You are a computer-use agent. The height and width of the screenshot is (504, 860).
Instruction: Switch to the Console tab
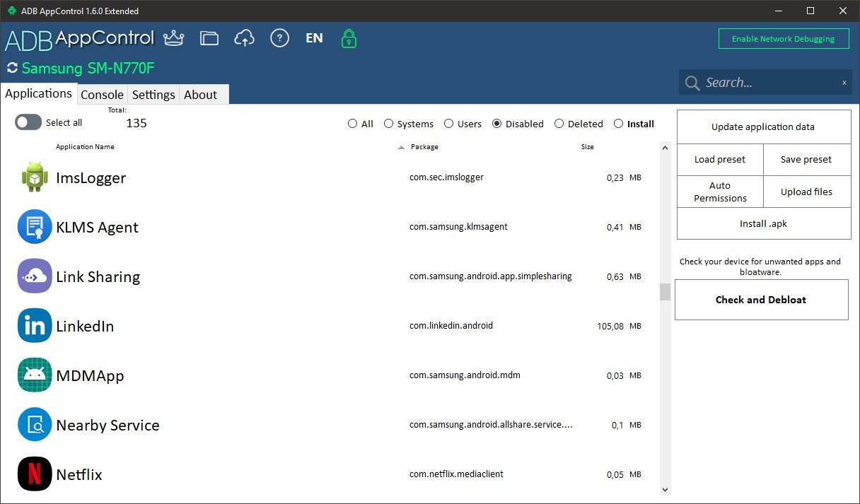coord(103,95)
